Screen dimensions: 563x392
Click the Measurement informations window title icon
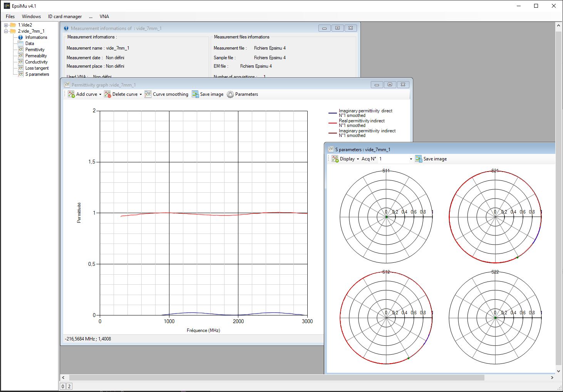tap(66, 28)
